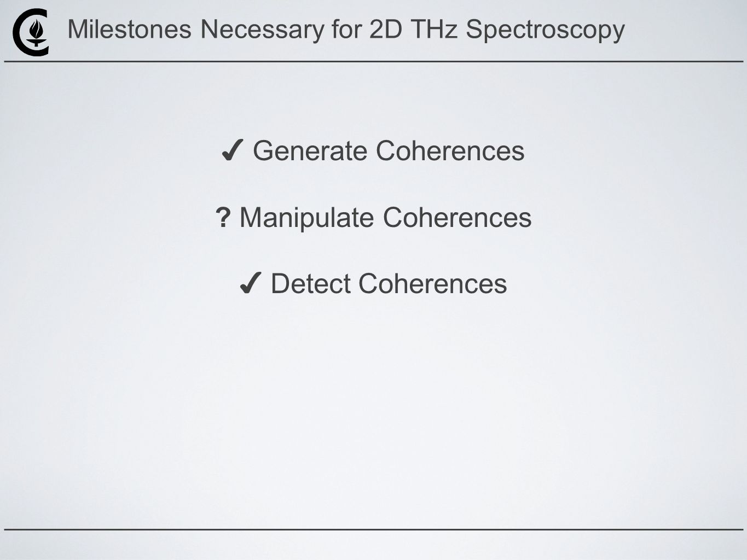Click the word Coherences after Detect
This screenshot has height=560, width=747.
tap(432, 284)
